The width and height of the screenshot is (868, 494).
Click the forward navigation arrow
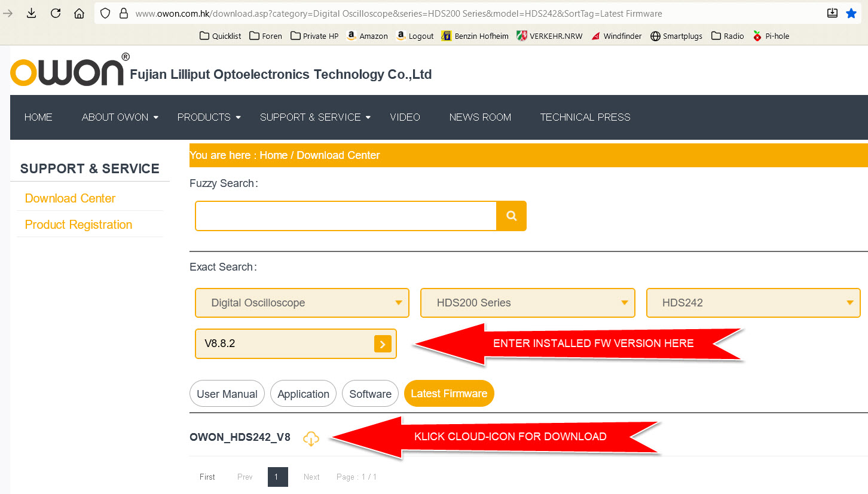click(x=8, y=13)
